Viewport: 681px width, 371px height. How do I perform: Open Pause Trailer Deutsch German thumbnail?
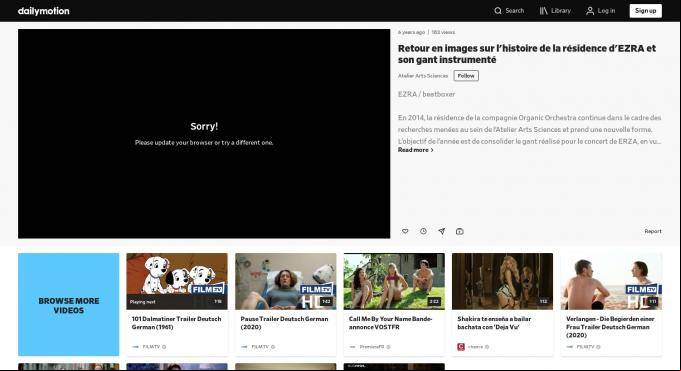[286, 282]
